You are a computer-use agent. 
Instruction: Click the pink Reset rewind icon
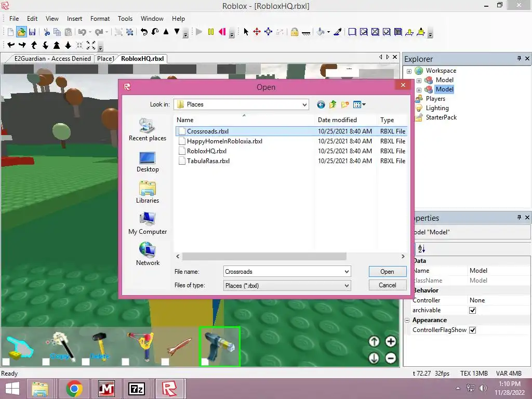tap(222, 32)
